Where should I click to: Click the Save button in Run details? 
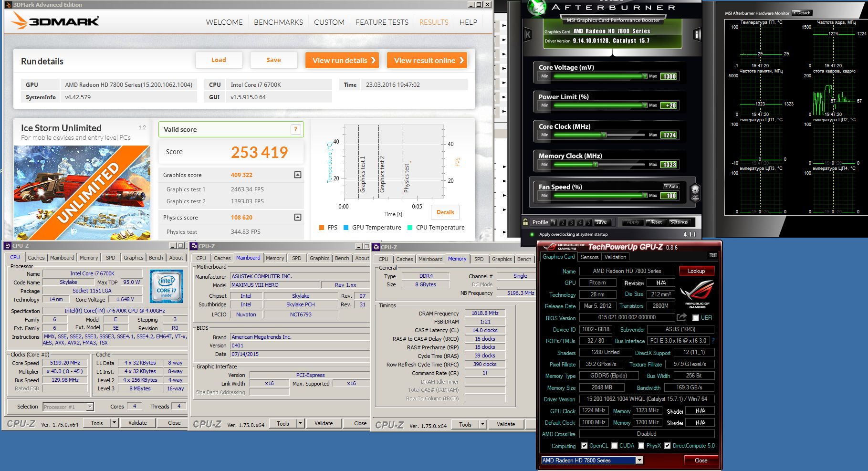pyautogui.click(x=273, y=60)
